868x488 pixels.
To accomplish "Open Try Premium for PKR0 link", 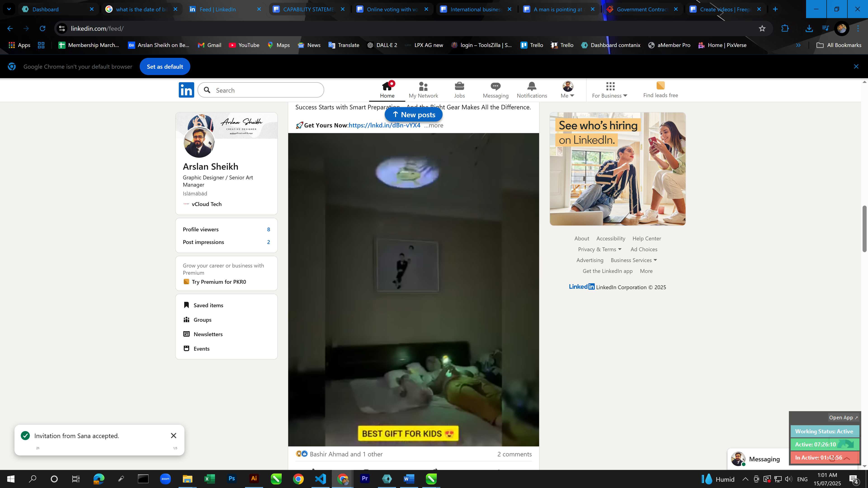I will pos(219,282).
